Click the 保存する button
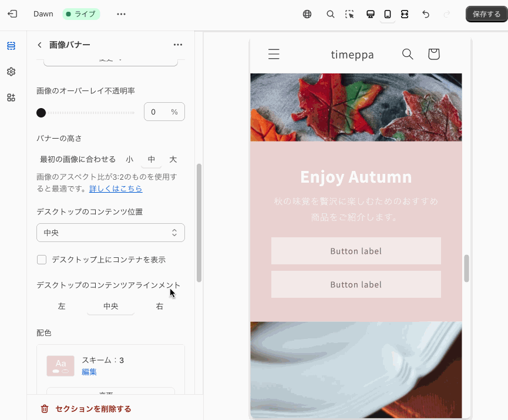 coord(486,14)
